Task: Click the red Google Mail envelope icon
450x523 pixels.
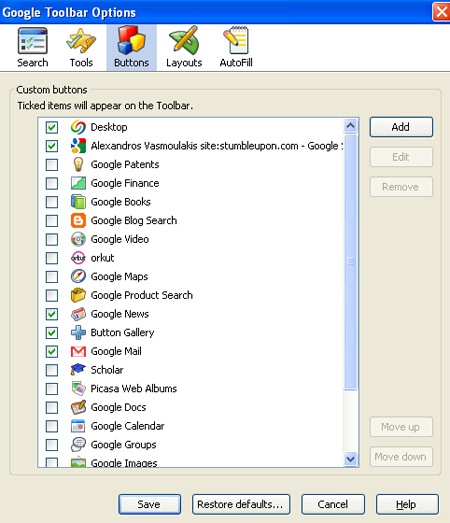Action: coord(78,351)
